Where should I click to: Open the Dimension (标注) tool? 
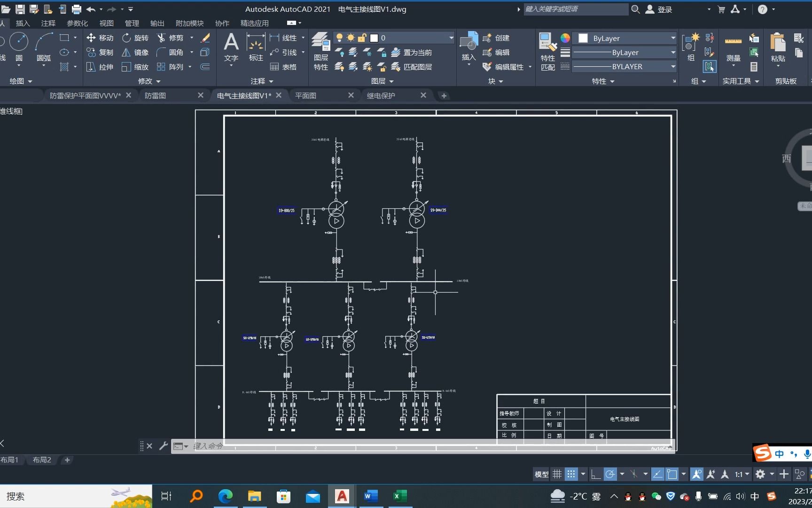tap(256, 47)
